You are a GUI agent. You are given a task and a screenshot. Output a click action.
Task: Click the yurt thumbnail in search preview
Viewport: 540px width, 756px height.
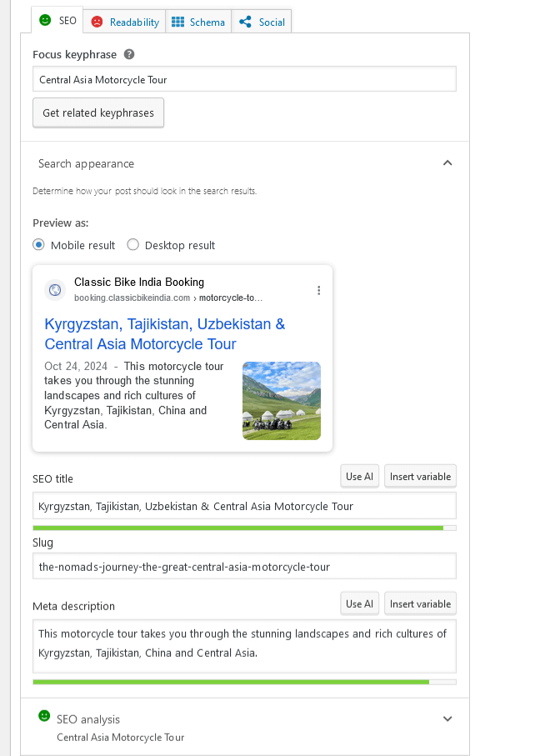pos(282,401)
